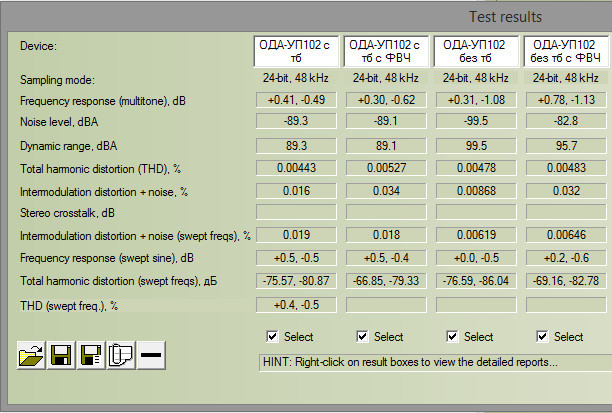Click swept sine result box '+0.5, -0.4'

click(x=386, y=258)
